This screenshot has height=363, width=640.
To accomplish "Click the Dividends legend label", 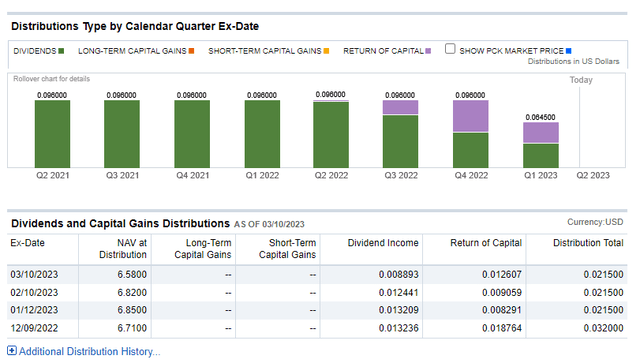I will pyautogui.click(x=35, y=51).
